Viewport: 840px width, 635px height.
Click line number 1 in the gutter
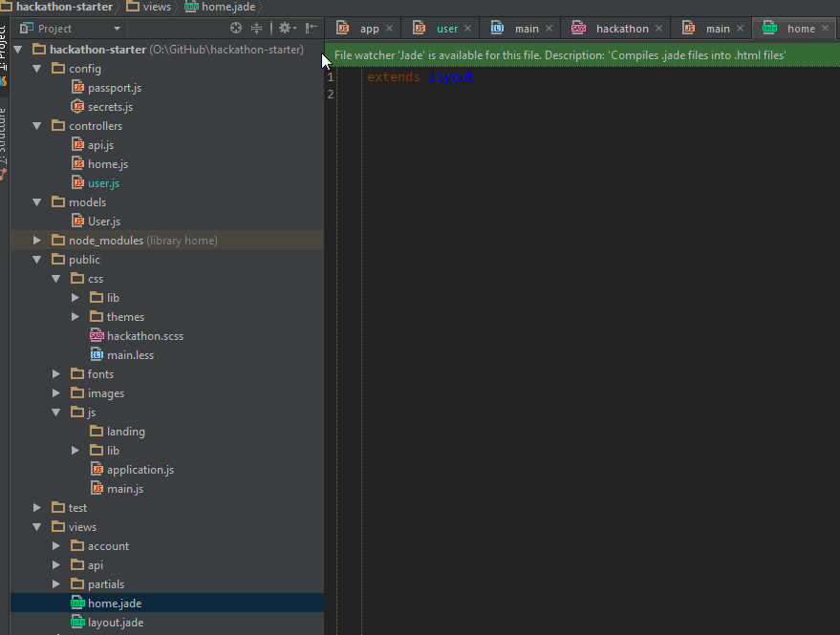coord(330,77)
